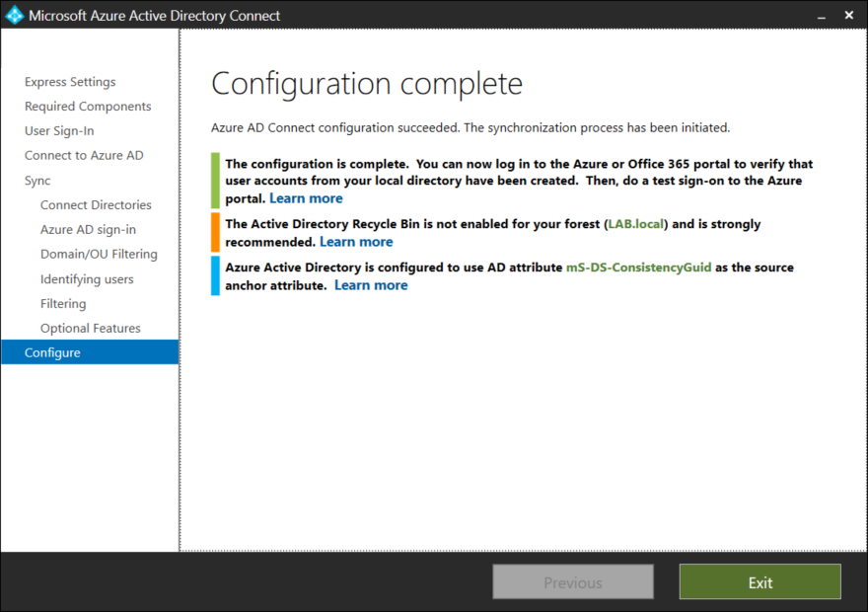This screenshot has width=868, height=612.
Task: Click Exit to close the wizard
Action: point(760,582)
